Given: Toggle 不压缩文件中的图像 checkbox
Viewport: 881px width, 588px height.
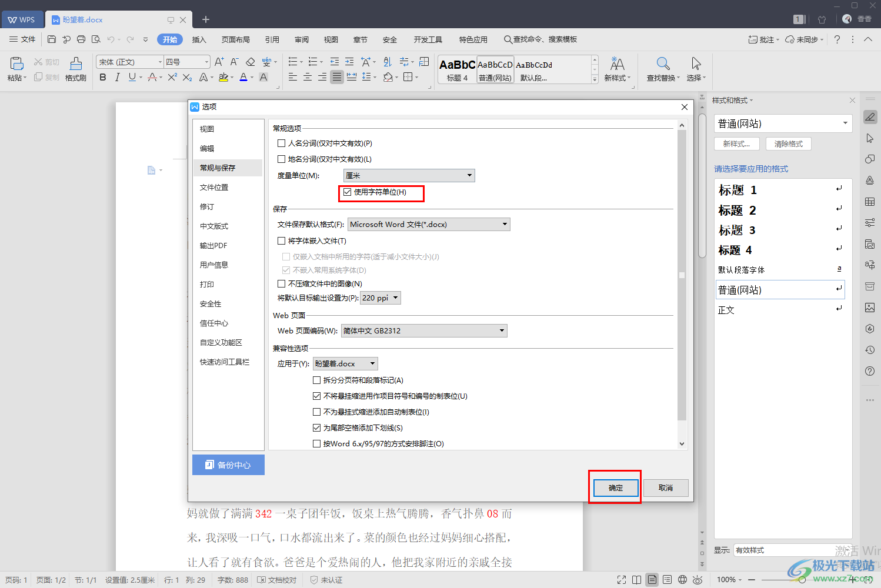Looking at the screenshot, I should (x=282, y=283).
